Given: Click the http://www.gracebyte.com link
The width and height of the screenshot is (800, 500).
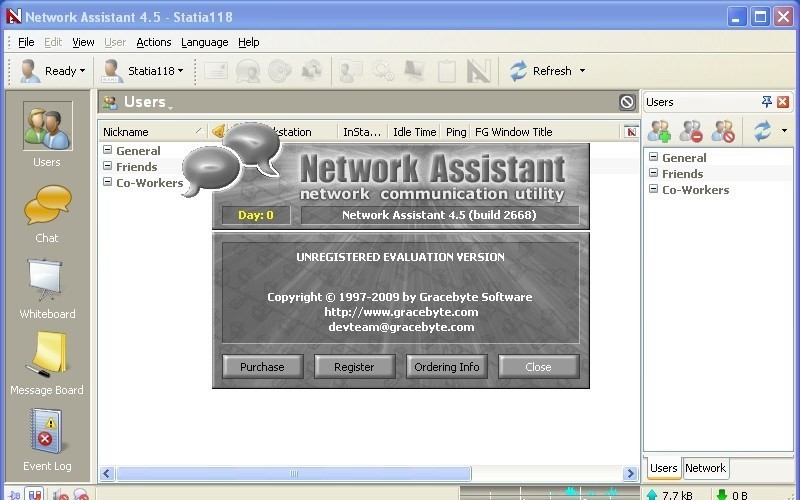Looking at the screenshot, I should click(x=401, y=312).
